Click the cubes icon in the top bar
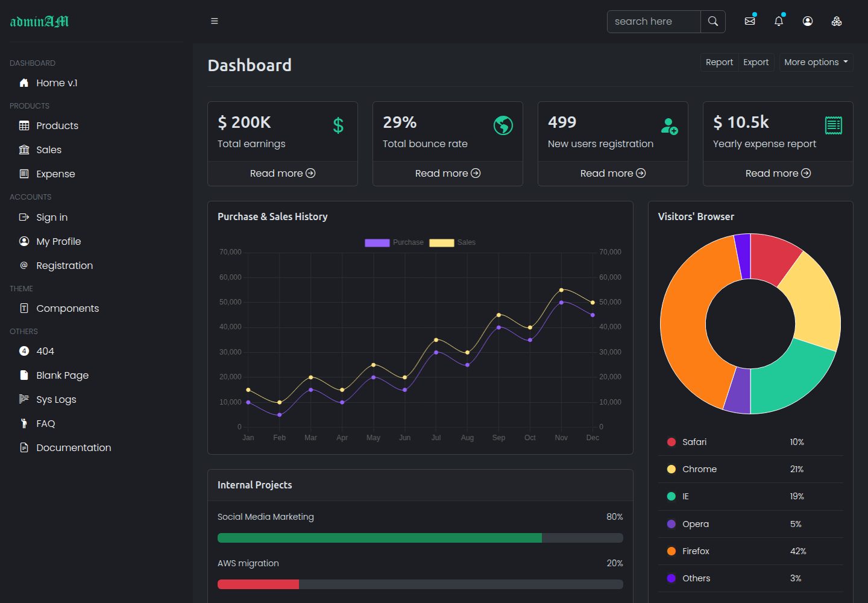868x603 pixels. pos(837,21)
